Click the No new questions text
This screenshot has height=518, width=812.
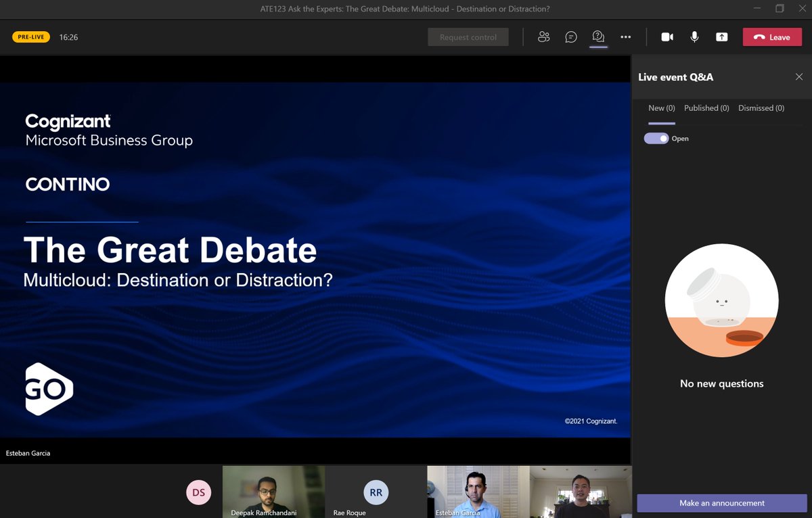722,383
